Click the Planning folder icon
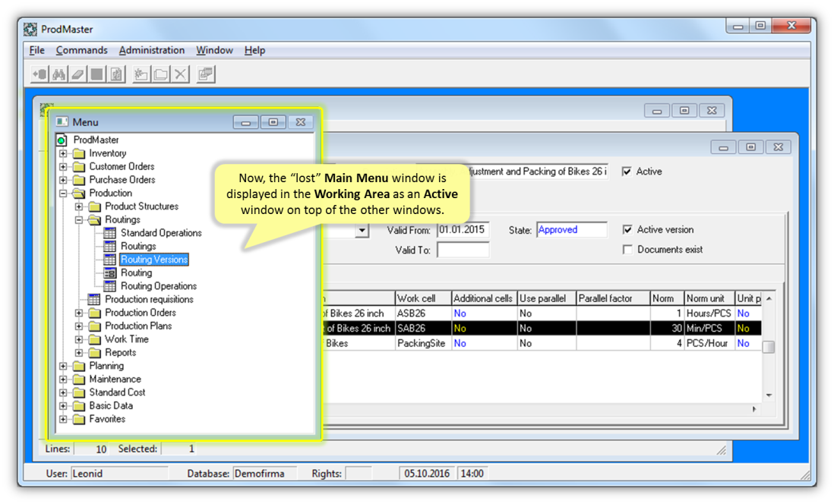Viewport: 834px width, 504px height. (x=79, y=366)
